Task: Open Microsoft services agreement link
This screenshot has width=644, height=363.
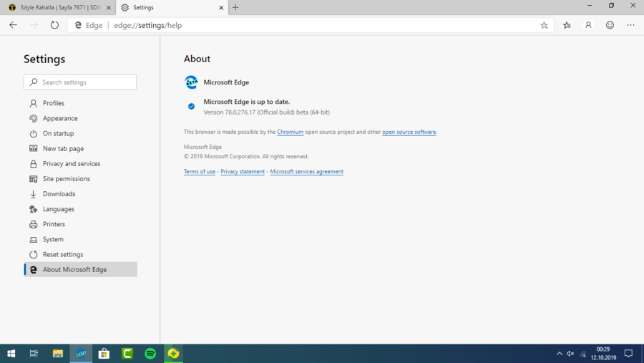Action: (x=306, y=171)
